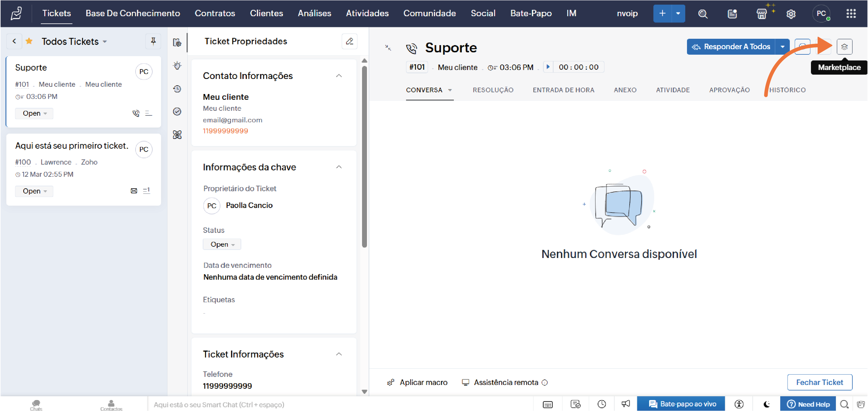Pin the Todos Tickets view
The height and width of the screenshot is (411, 868).
(x=153, y=41)
